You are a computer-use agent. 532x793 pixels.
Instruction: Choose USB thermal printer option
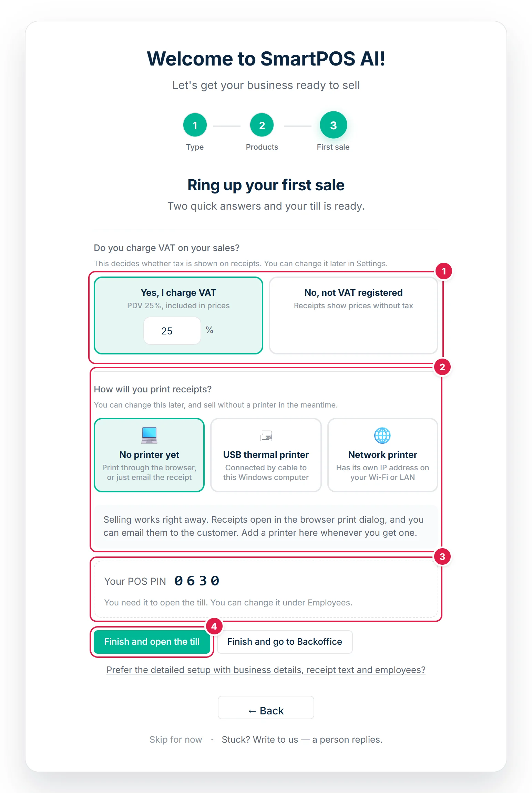click(x=266, y=455)
